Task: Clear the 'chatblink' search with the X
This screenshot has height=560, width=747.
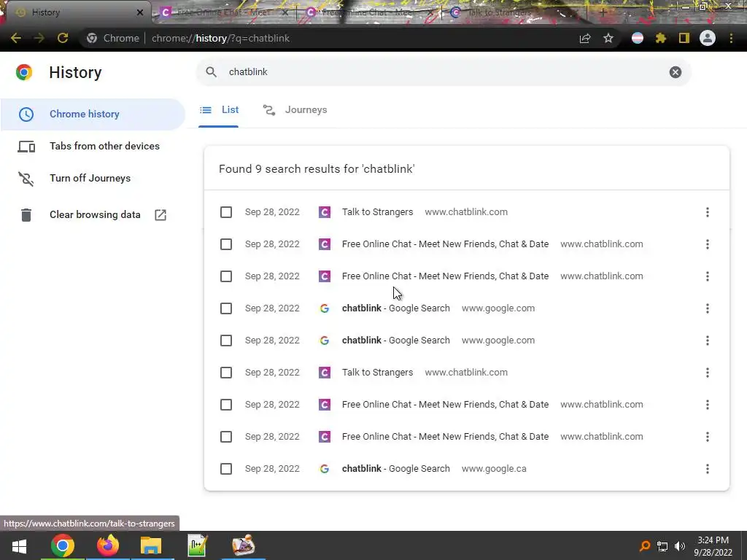Action: pyautogui.click(x=675, y=72)
